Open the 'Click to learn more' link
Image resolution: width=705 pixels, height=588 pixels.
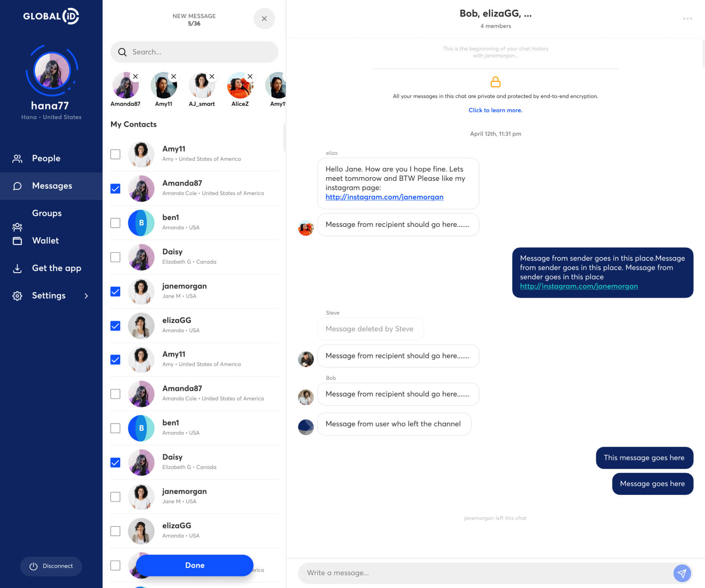click(x=495, y=110)
